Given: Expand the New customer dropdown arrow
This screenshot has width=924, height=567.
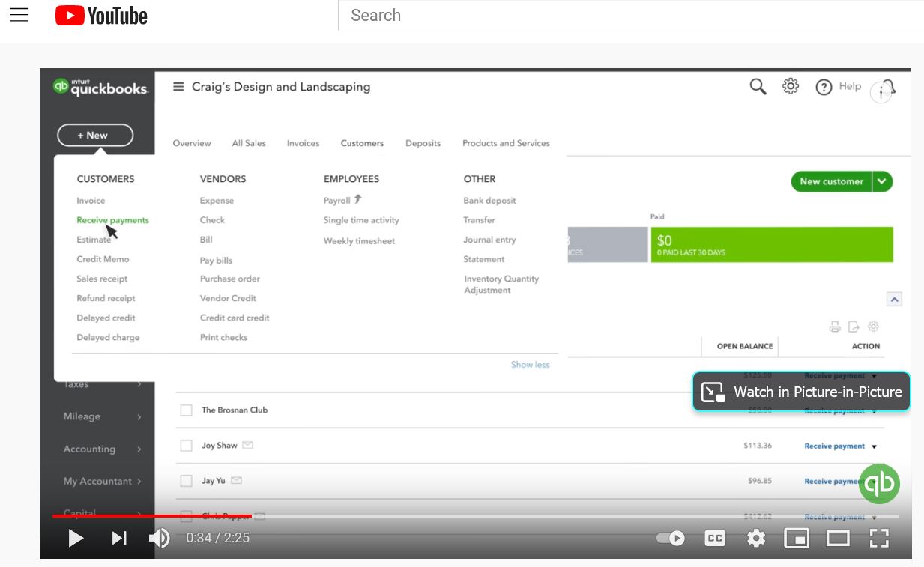Looking at the screenshot, I should (883, 181).
